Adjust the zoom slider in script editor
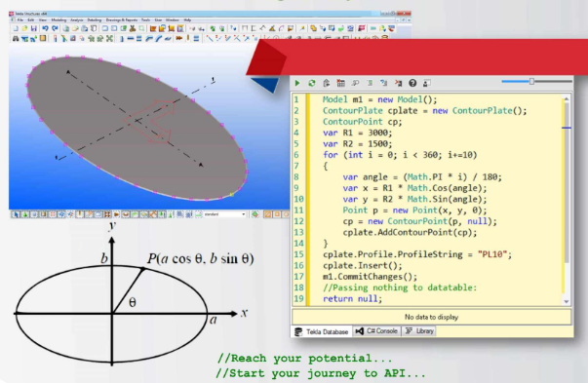This screenshot has height=383, width=588. (x=531, y=81)
